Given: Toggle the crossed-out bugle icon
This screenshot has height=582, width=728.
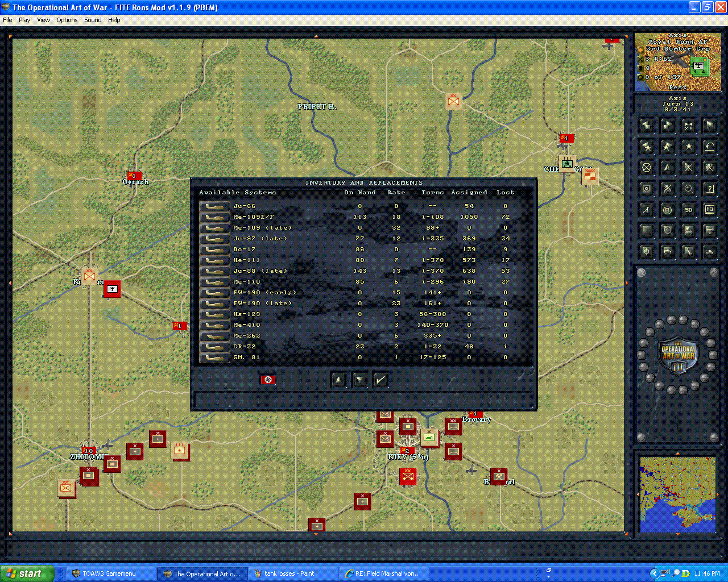Looking at the screenshot, I should [688, 125].
